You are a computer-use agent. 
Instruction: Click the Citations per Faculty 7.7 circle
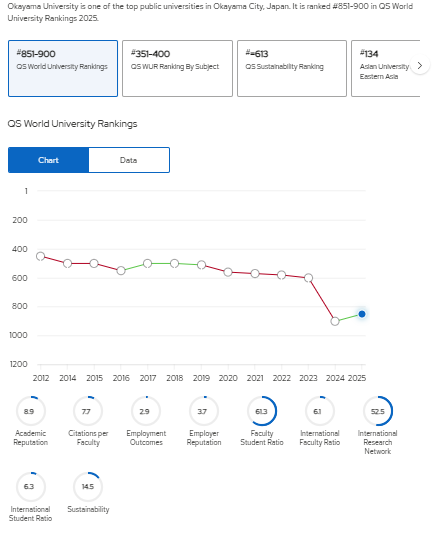pos(88,411)
